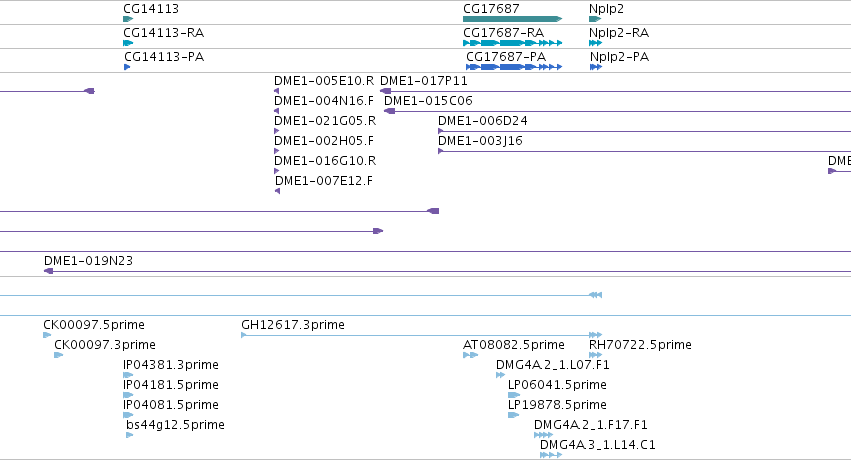Click the DME1-021G05.R label
Viewport: 851px width, 460px height.
(325, 121)
